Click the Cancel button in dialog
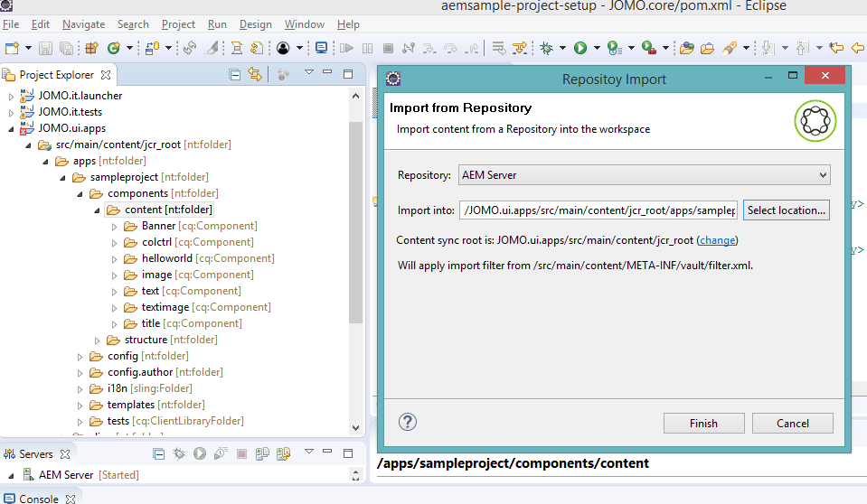 tap(793, 424)
